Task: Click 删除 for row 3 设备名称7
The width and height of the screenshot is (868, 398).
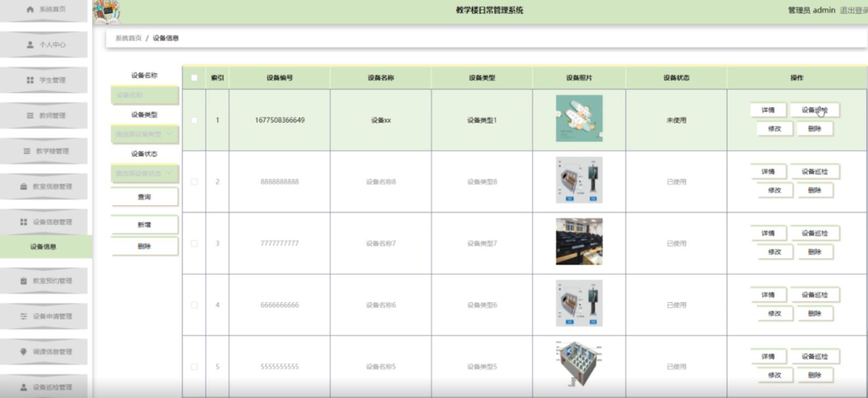Action: [x=814, y=252]
